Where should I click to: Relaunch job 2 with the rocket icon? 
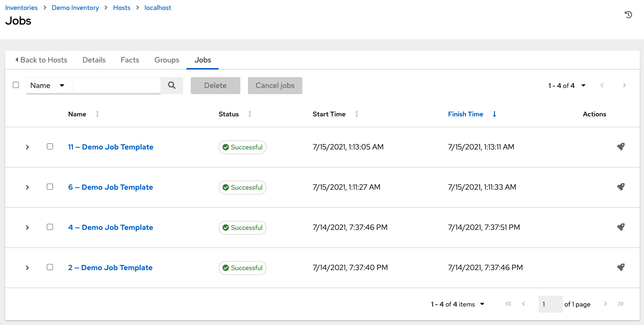621,267
